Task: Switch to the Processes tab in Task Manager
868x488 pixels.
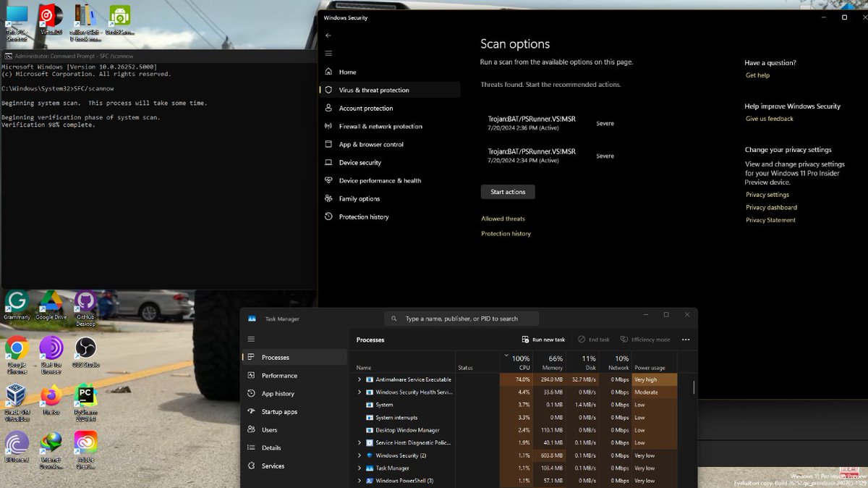Action: pos(294,358)
